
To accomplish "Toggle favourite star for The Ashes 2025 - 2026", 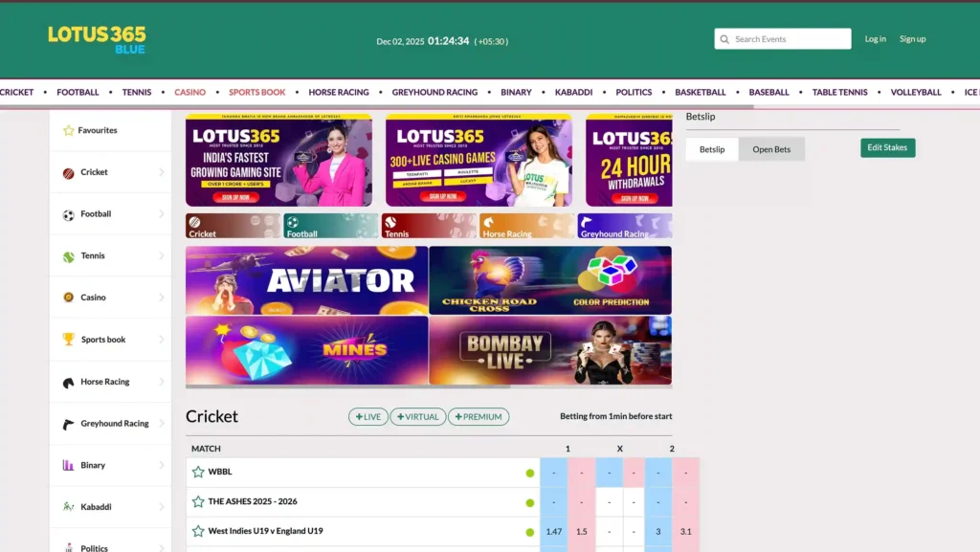I will [x=198, y=501].
